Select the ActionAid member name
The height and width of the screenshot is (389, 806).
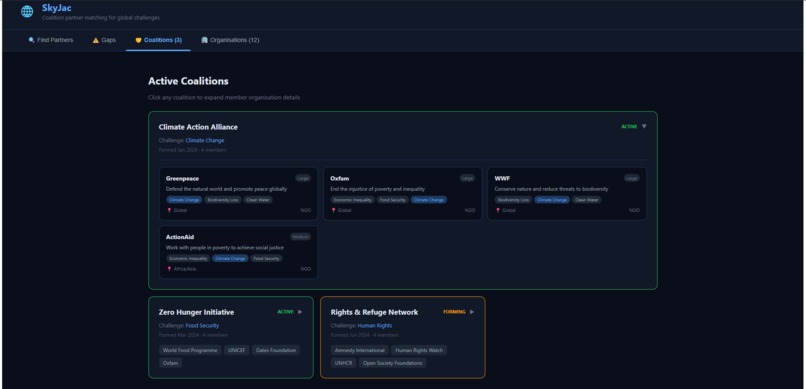click(x=180, y=237)
